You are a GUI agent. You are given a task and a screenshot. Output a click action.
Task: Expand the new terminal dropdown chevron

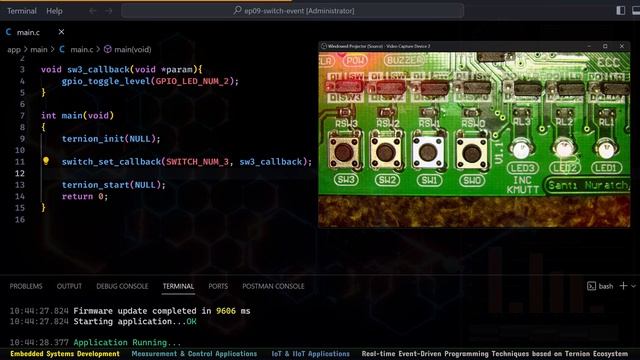[633, 286]
